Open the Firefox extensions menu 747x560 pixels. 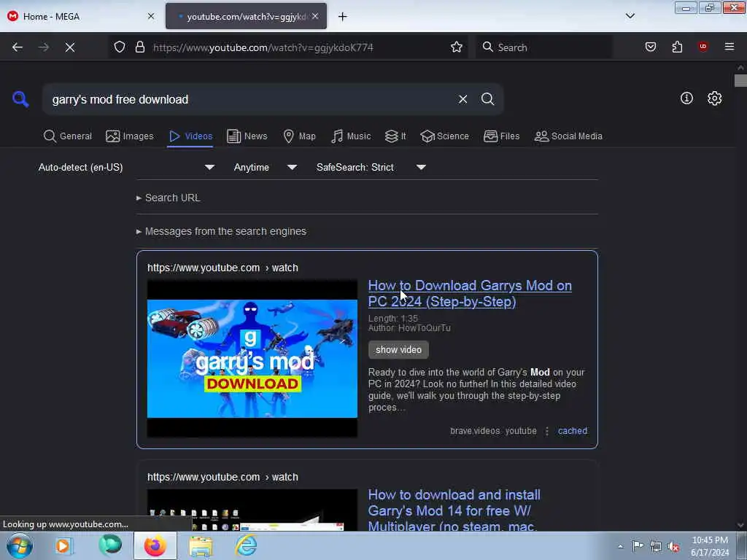pyautogui.click(x=677, y=47)
